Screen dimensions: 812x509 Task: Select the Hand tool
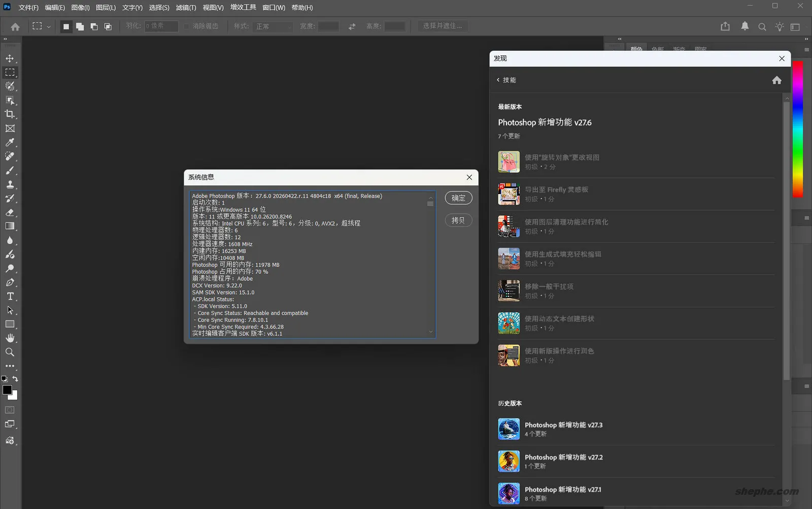click(x=10, y=338)
